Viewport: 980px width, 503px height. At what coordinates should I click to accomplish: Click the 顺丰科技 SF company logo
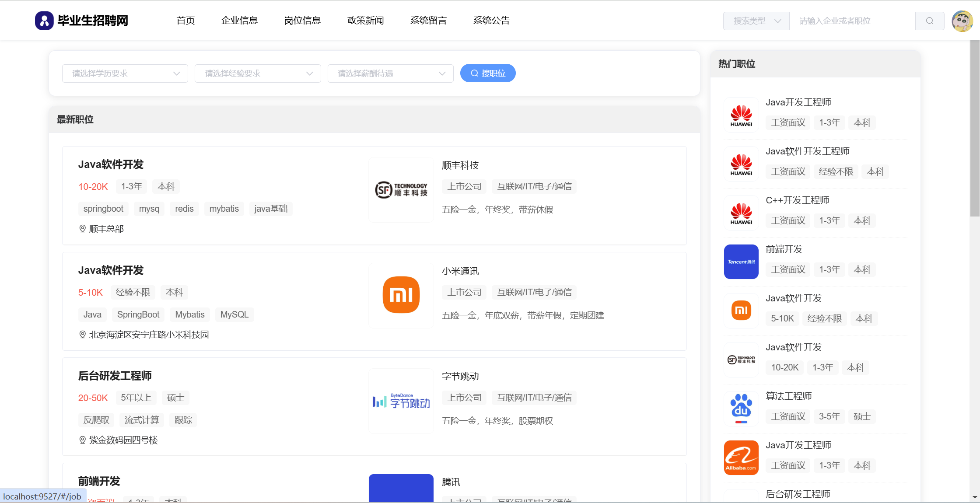401,190
